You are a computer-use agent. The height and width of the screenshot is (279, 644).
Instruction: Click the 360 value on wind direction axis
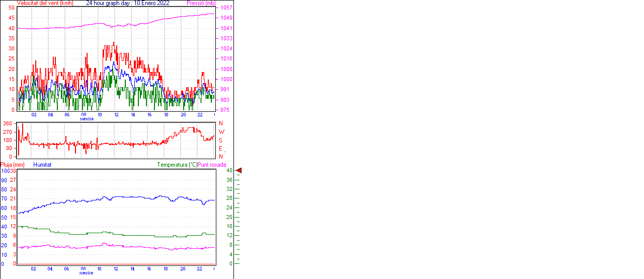8,123
